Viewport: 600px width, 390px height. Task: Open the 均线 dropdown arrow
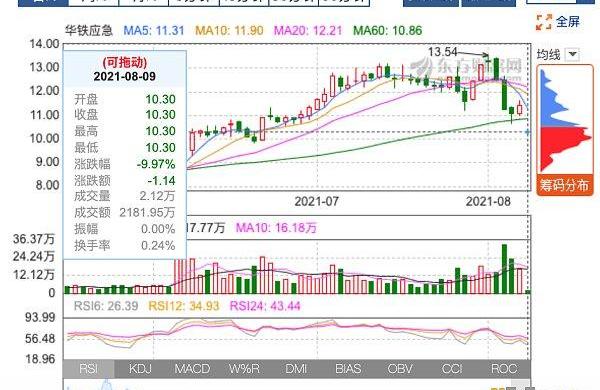coord(573,54)
